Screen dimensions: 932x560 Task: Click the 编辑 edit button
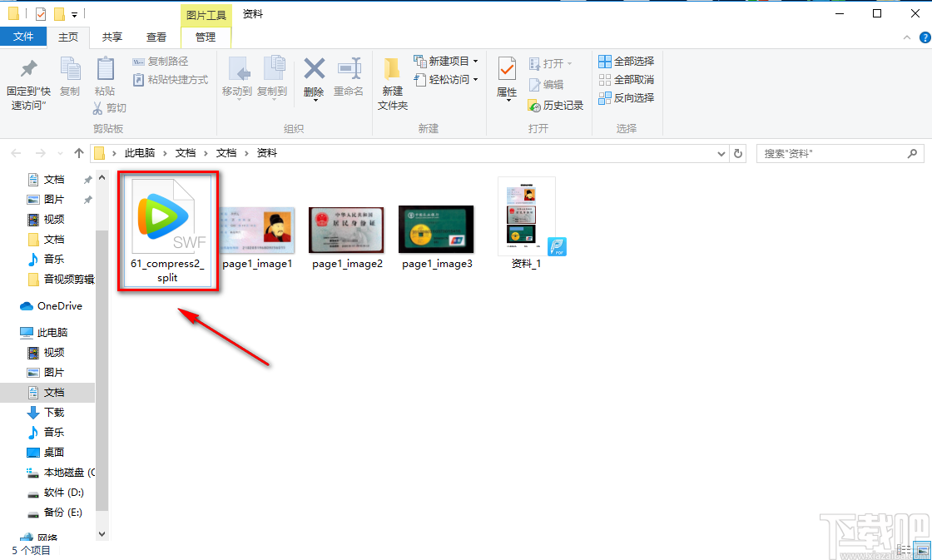pyautogui.click(x=549, y=83)
